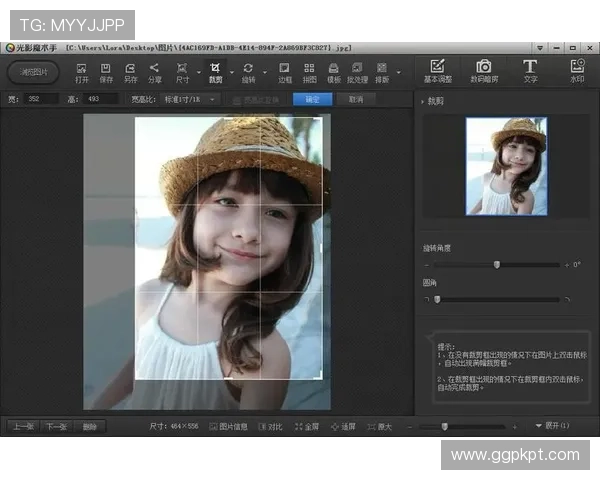
Task: Go to previous image with 上一张
Action: click(x=23, y=426)
